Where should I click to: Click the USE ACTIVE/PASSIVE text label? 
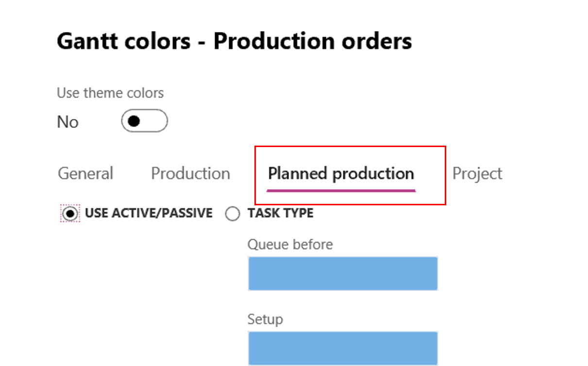(148, 213)
